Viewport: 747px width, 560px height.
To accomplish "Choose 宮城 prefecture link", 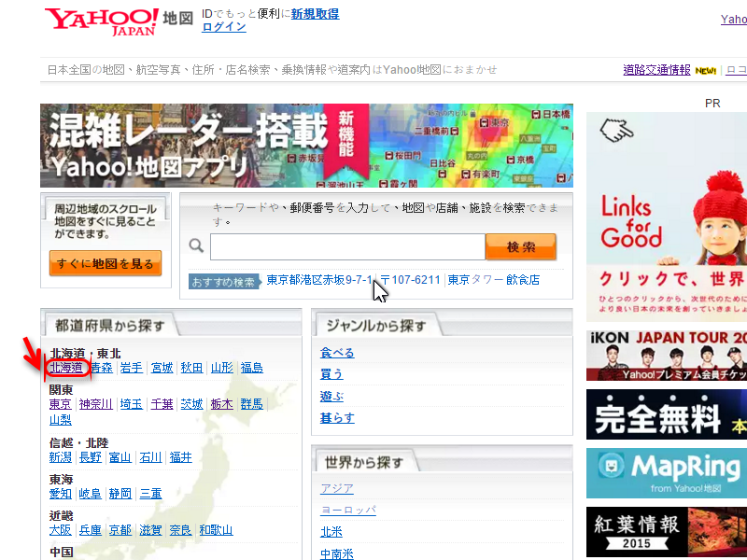I will (162, 368).
